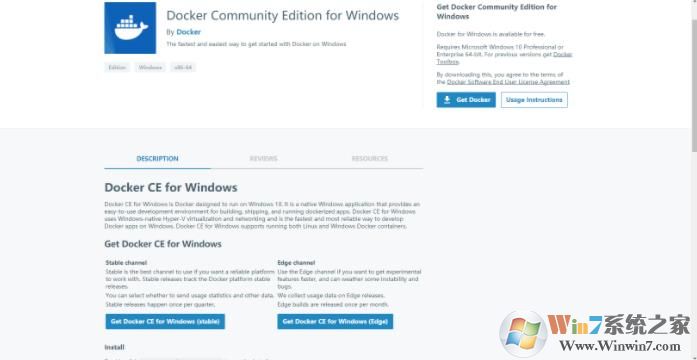Select the Windows tag
The image size is (697, 360).
pyautogui.click(x=150, y=68)
